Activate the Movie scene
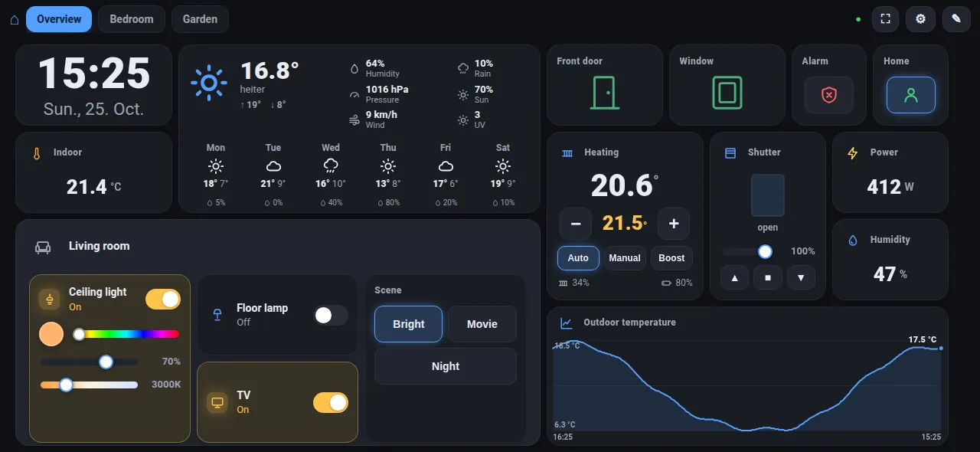 (482, 324)
